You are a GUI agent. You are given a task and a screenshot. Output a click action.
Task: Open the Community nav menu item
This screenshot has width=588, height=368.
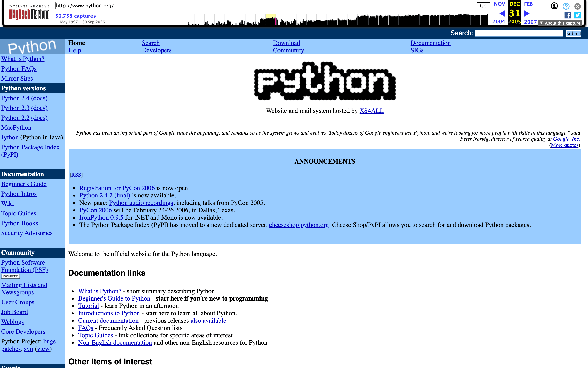pyautogui.click(x=288, y=50)
